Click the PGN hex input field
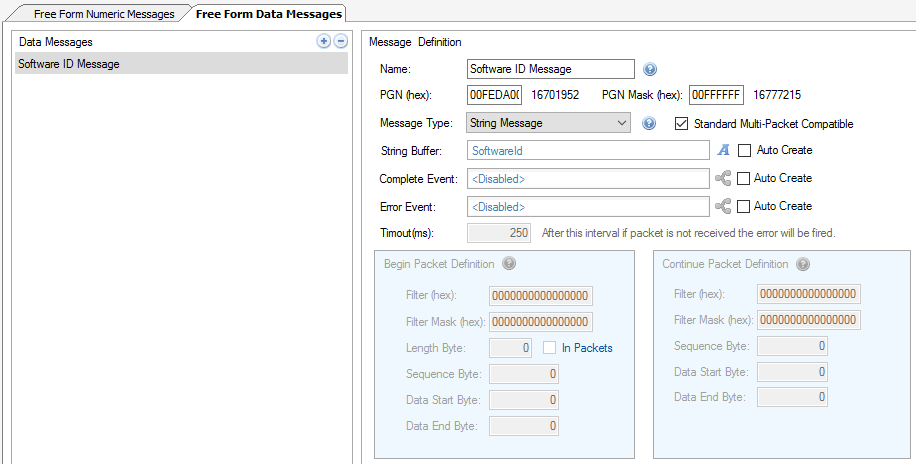This screenshot has width=916, height=464. pos(494,95)
